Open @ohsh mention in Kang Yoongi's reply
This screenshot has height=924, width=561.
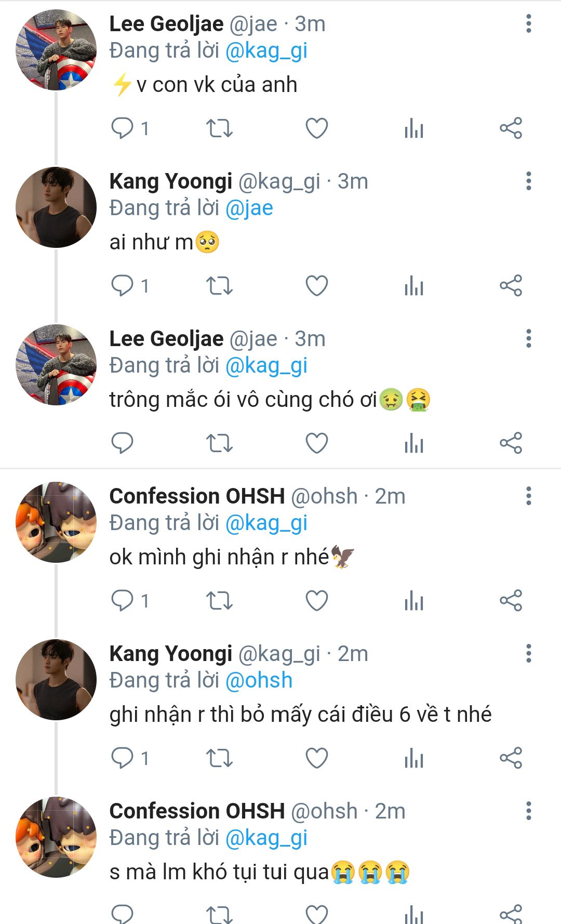pos(259,681)
